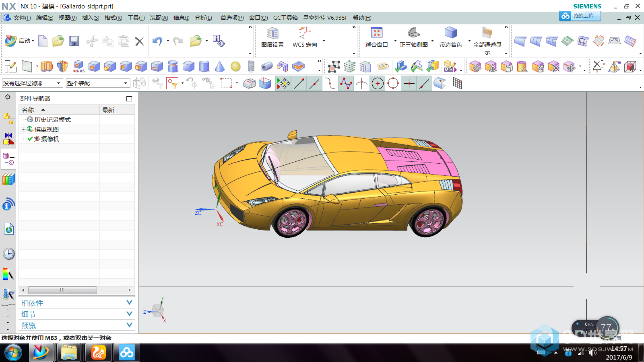644x362 pixels.
Task: Toggle End Point snap option
Action: pos(299,83)
